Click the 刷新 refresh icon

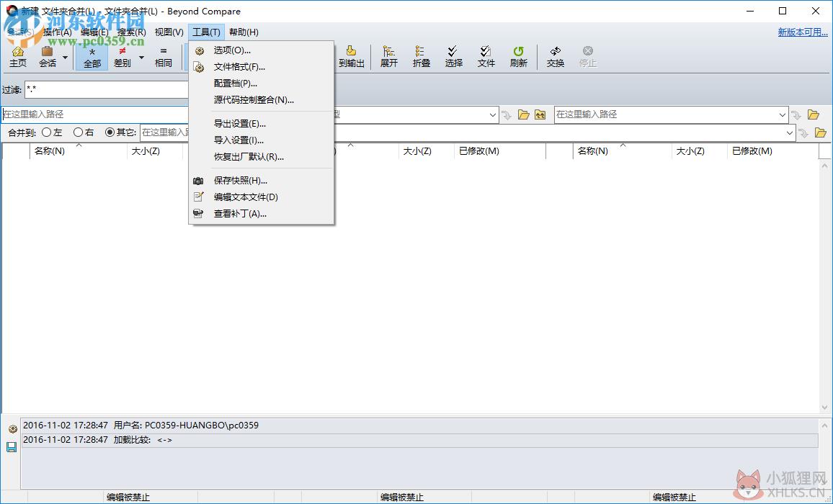click(x=519, y=57)
